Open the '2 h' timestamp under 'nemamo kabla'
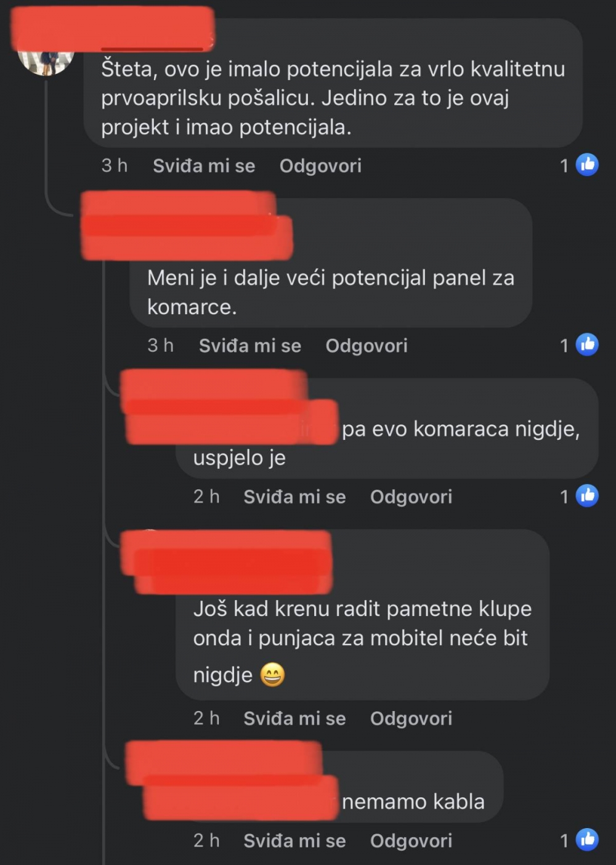The height and width of the screenshot is (865, 616). pos(206,840)
